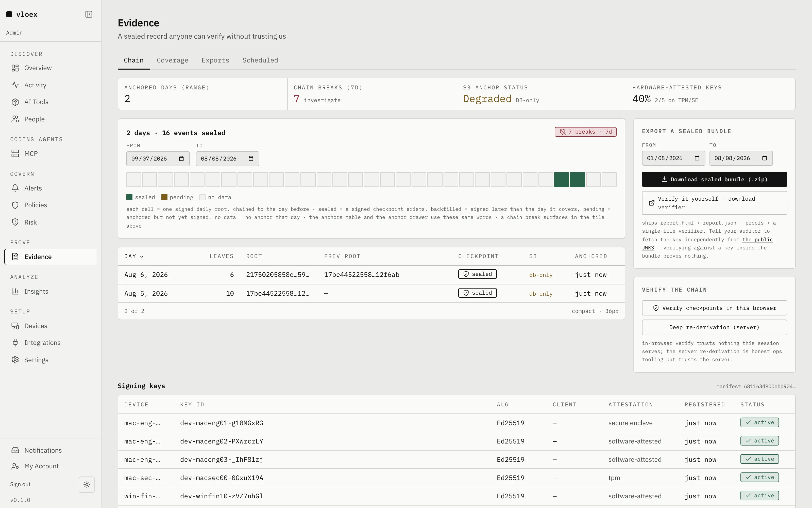Sort the anchors table by DAY
The width and height of the screenshot is (812, 508).
point(134,256)
